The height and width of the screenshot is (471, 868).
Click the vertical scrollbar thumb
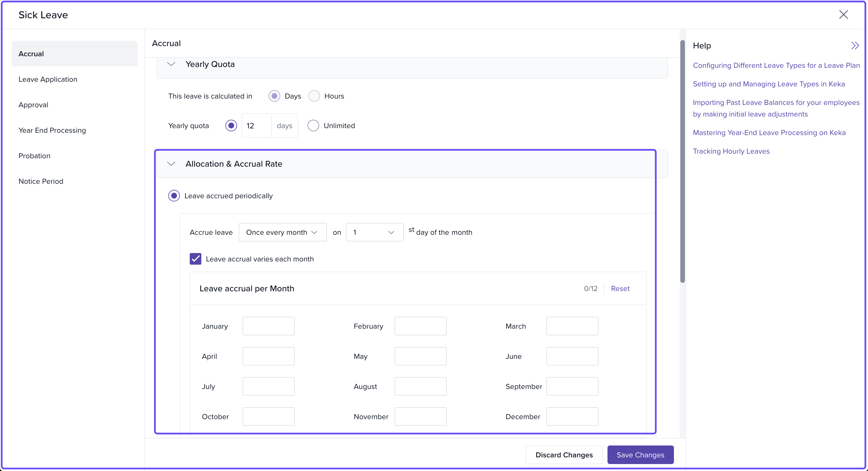[x=682, y=162]
